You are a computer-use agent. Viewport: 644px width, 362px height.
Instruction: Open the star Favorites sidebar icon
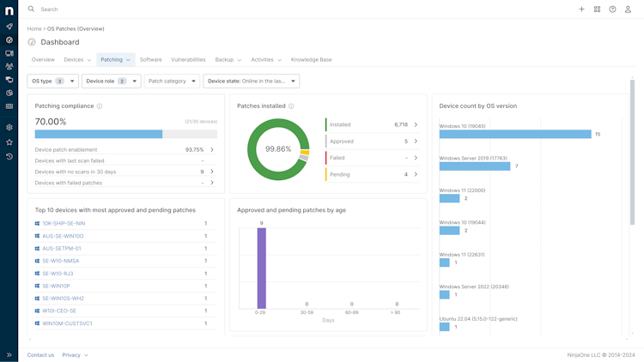[x=9, y=142]
